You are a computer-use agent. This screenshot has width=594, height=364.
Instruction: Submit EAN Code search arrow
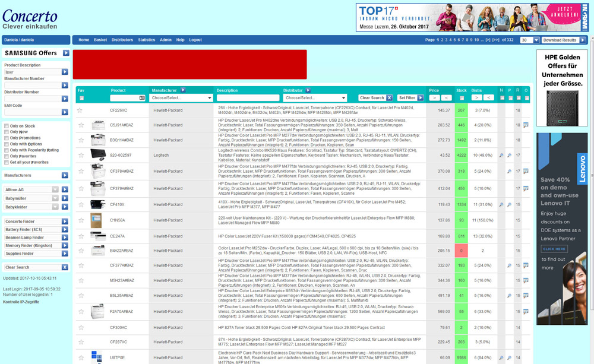click(65, 112)
